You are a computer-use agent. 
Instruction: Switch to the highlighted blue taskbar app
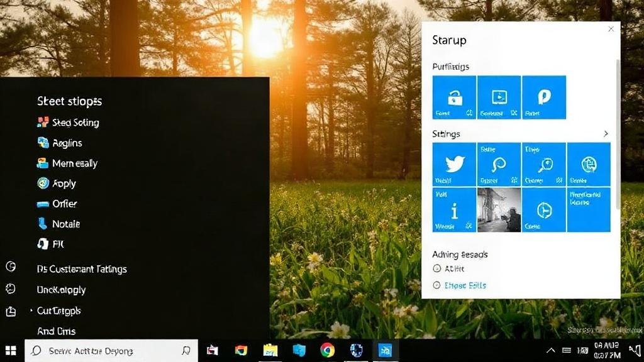pyautogui.click(x=385, y=351)
